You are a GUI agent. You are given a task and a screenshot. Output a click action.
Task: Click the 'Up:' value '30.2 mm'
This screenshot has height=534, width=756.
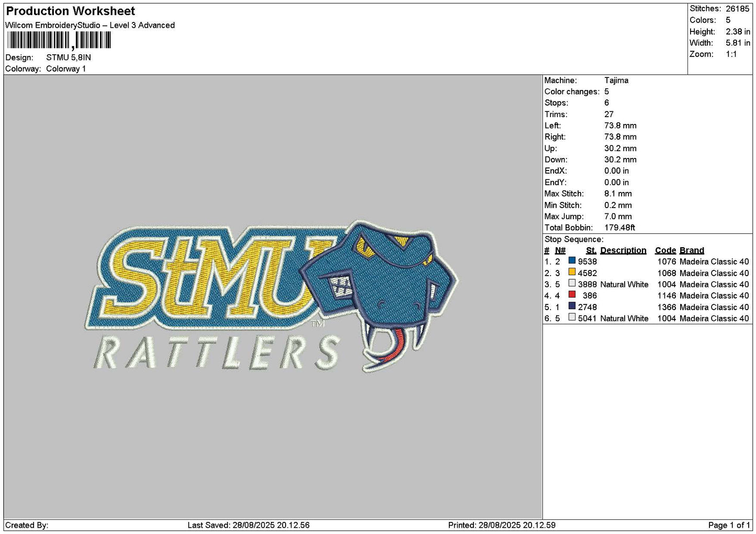click(x=620, y=149)
